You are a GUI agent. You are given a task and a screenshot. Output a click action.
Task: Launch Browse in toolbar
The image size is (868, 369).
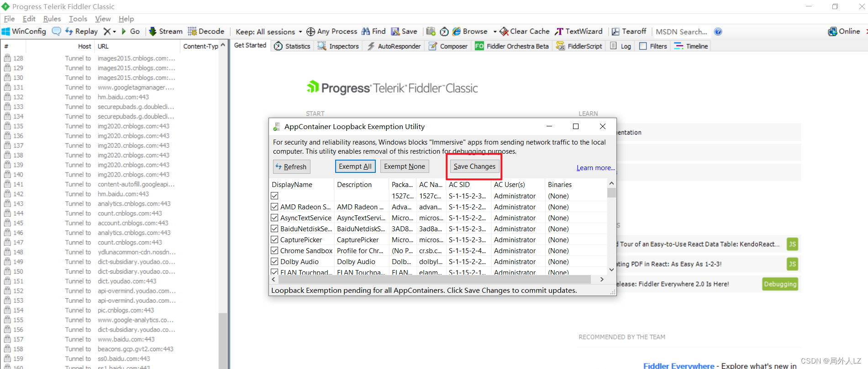[470, 31]
